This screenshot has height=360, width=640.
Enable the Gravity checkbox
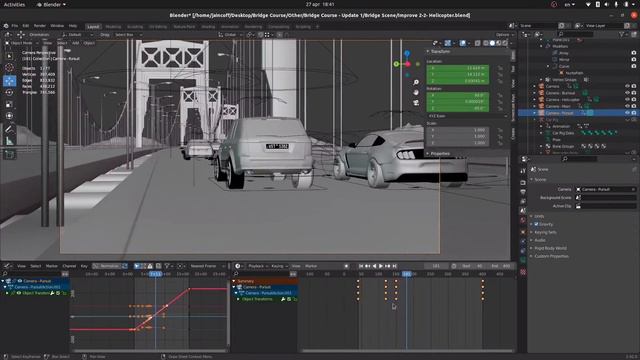536,224
